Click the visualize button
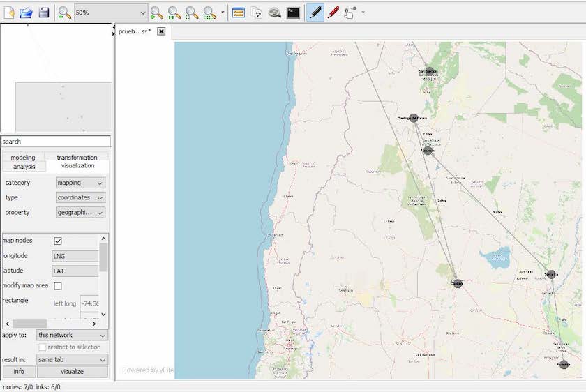The height and width of the screenshot is (392, 586). (72, 372)
